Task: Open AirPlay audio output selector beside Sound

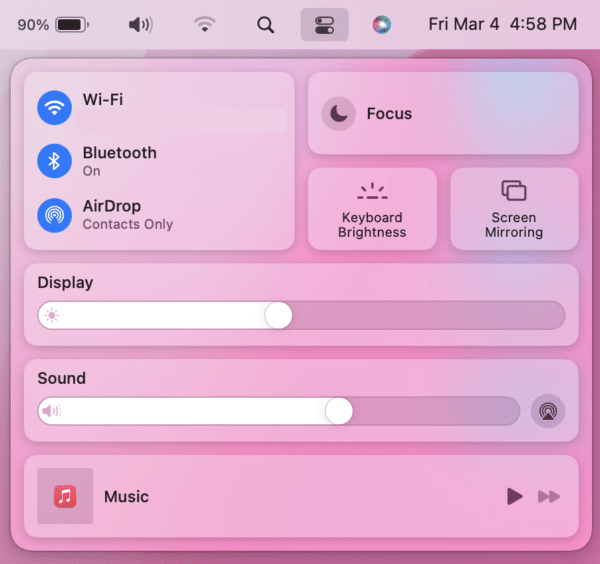Action: pyautogui.click(x=547, y=411)
